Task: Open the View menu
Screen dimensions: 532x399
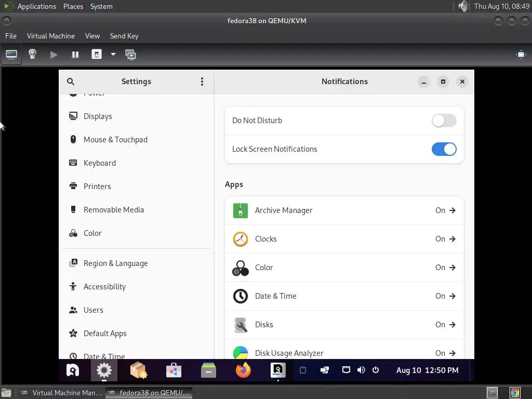Action: [92, 36]
